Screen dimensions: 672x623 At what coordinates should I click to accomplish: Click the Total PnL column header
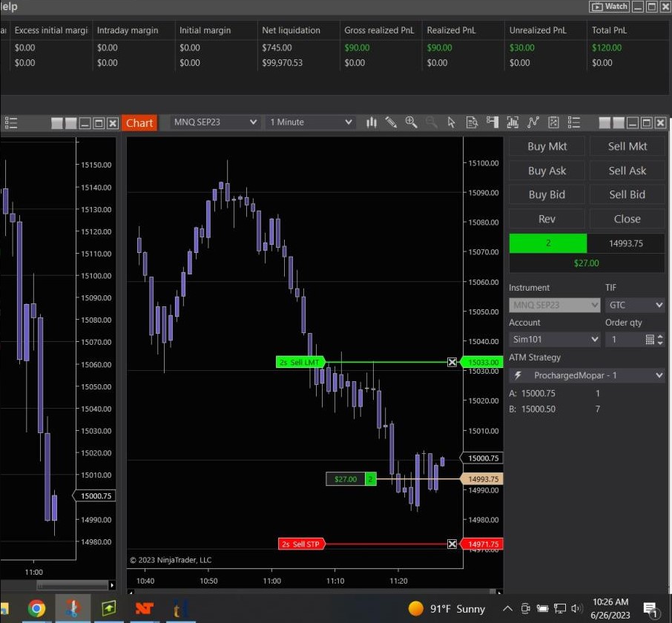(x=609, y=30)
